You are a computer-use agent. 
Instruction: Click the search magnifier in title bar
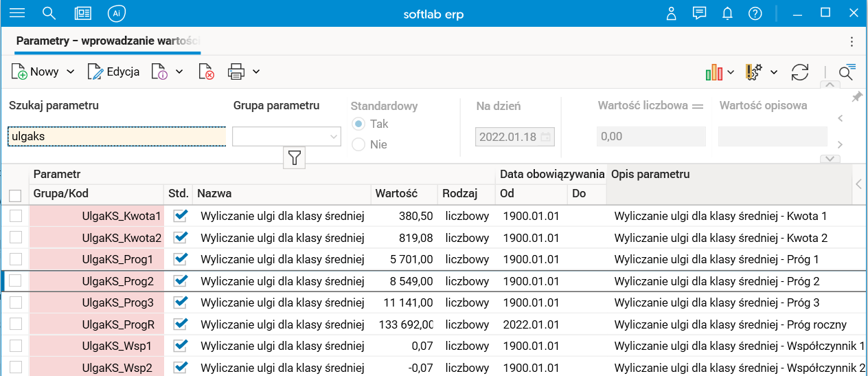point(49,14)
